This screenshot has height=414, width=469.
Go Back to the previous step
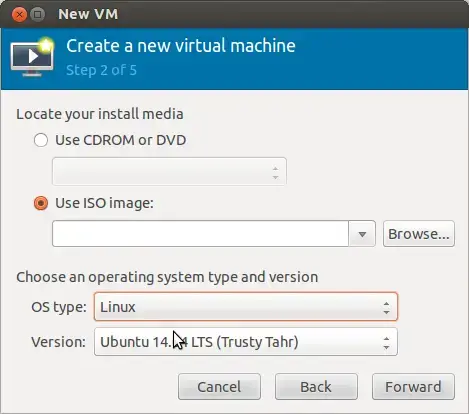[x=316, y=387]
